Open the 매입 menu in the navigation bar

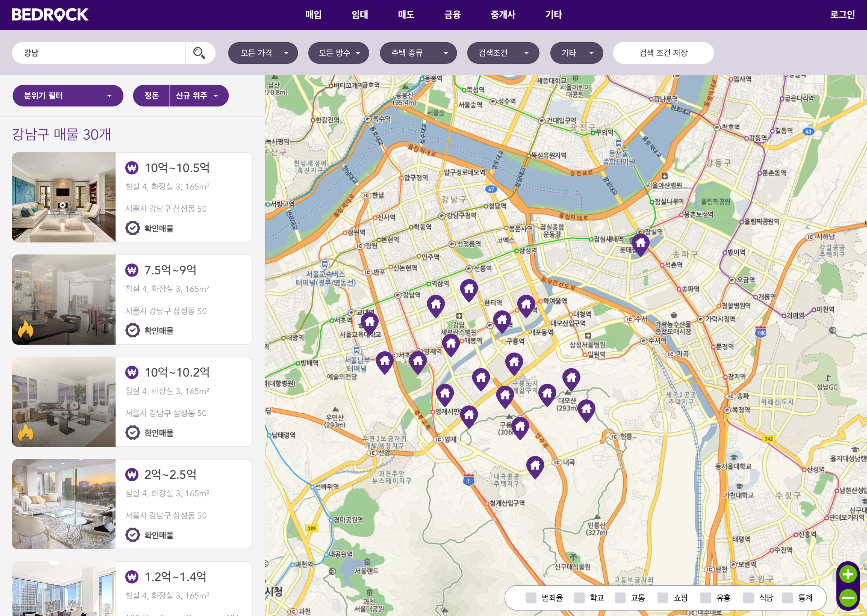pyautogui.click(x=313, y=15)
